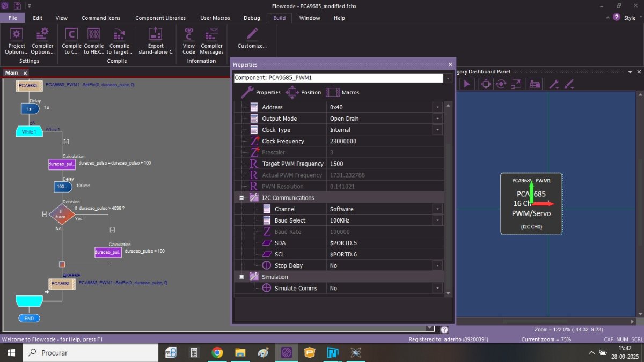The width and height of the screenshot is (644, 362).
Task: Open the Component selector dropdown
Action: click(448, 78)
